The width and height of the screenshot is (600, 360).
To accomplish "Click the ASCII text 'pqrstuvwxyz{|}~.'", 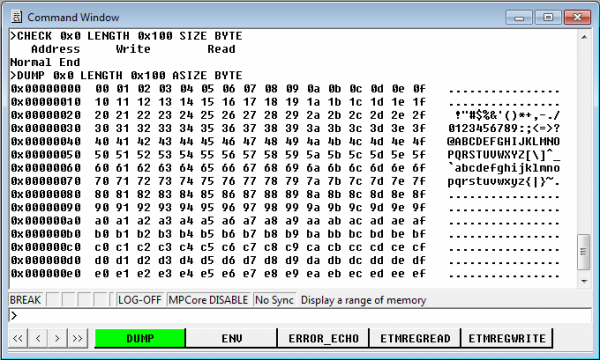I will click(x=504, y=181).
